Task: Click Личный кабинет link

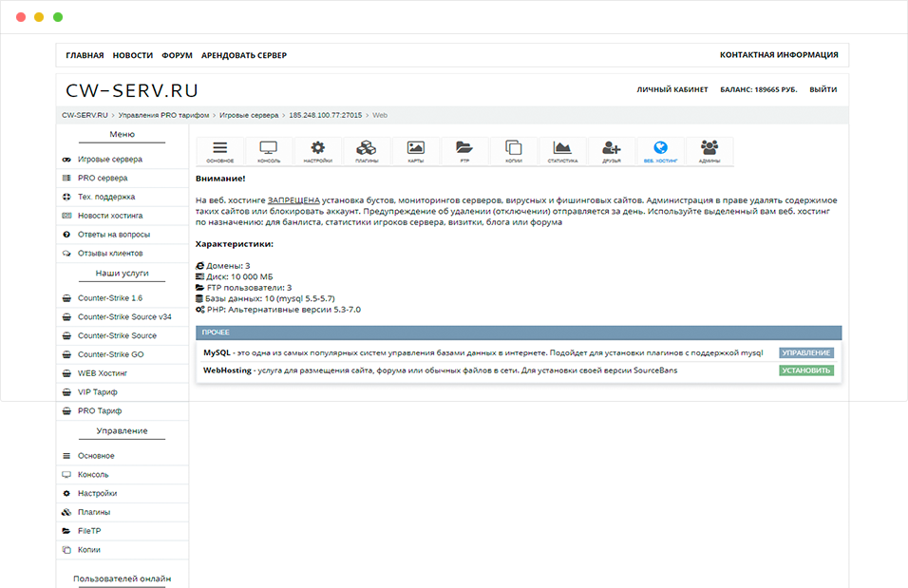Action: (672, 90)
